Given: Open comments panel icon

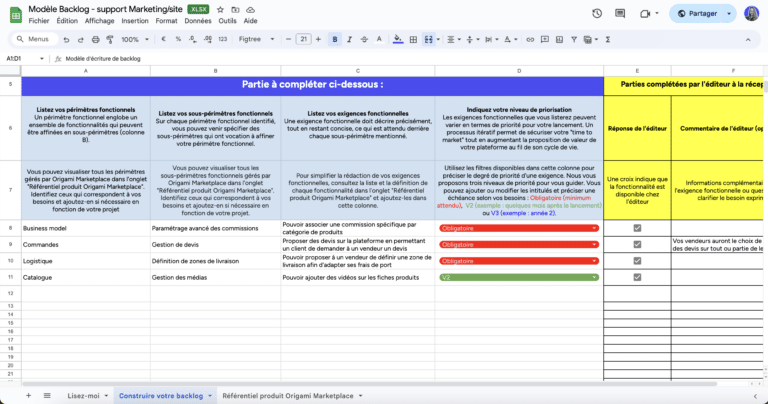Looking at the screenshot, I should (620, 14).
